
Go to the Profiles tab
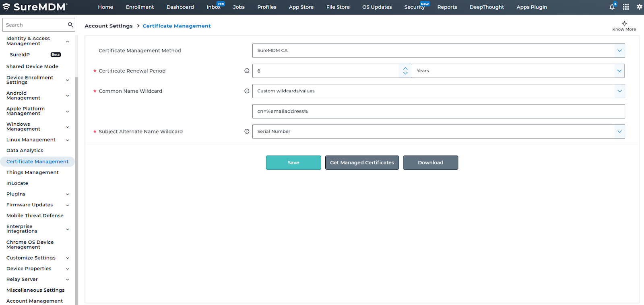pyautogui.click(x=266, y=7)
